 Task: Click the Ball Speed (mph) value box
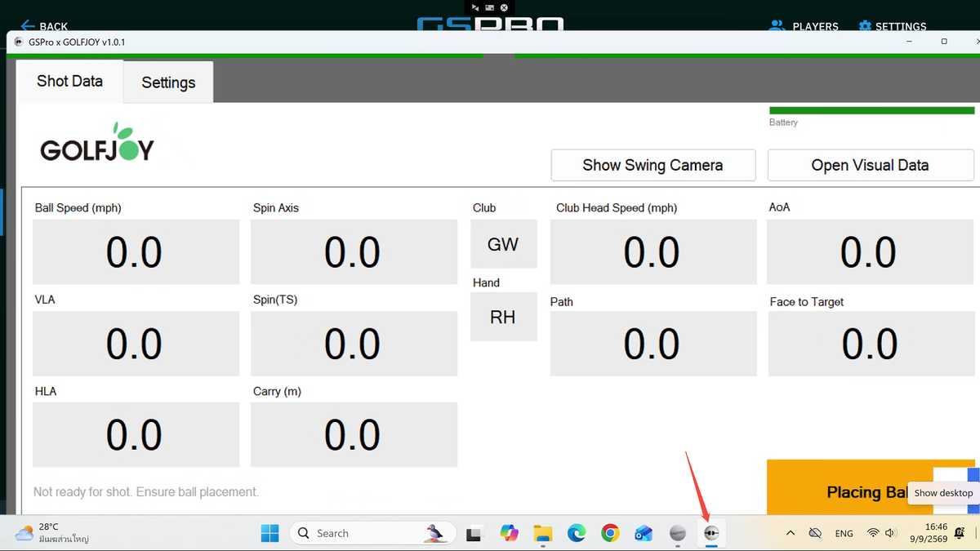tap(136, 252)
